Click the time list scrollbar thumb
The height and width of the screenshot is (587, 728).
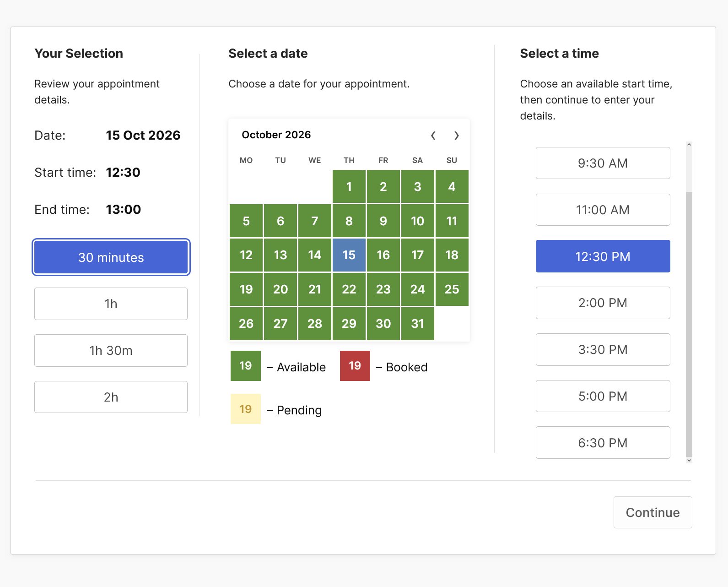[x=689, y=324]
